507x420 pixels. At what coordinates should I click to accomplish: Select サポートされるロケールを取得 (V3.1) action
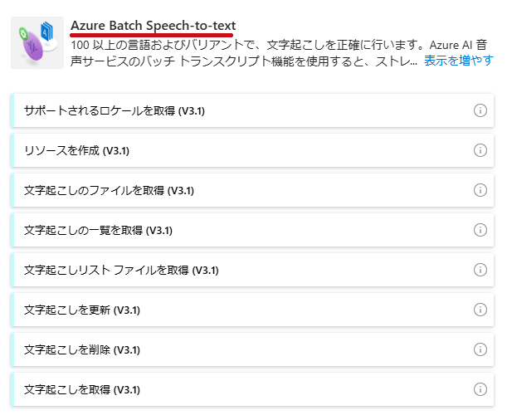252,110
